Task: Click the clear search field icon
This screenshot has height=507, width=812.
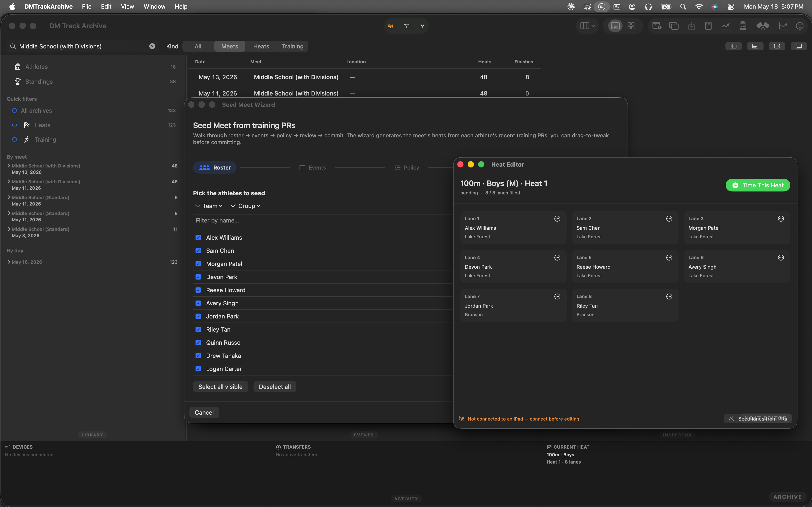Action: coord(152,46)
